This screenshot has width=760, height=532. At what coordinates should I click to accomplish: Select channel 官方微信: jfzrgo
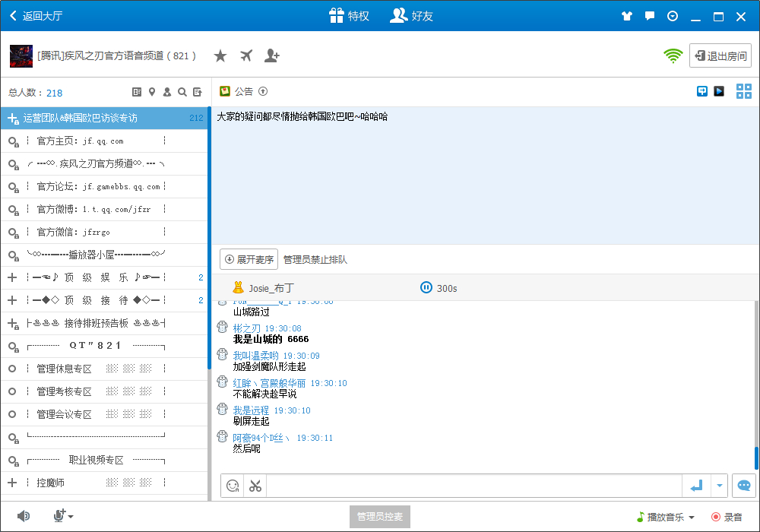pyautogui.click(x=103, y=232)
